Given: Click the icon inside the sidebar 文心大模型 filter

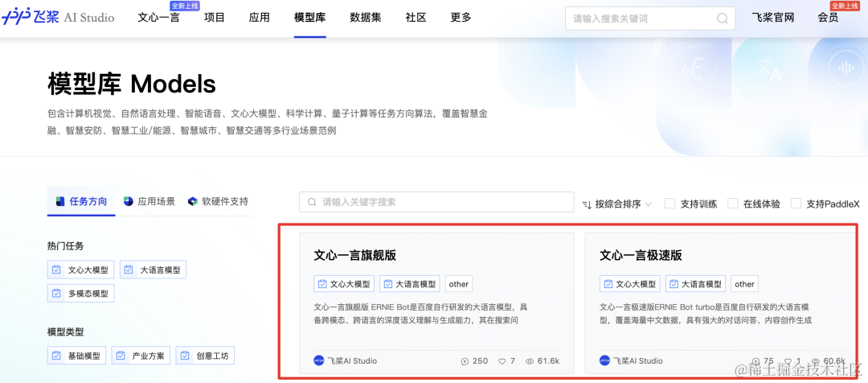Looking at the screenshot, I should (x=56, y=270).
